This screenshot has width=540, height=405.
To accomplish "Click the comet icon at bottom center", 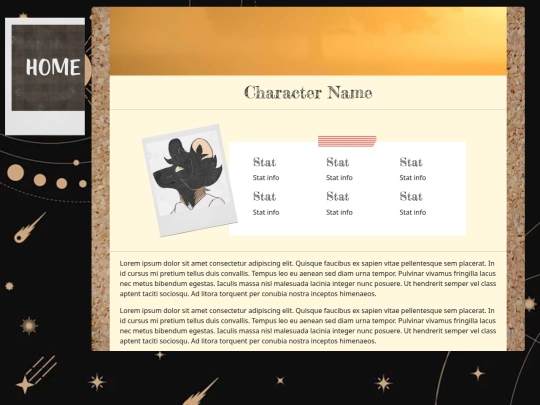I will pos(200,392).
